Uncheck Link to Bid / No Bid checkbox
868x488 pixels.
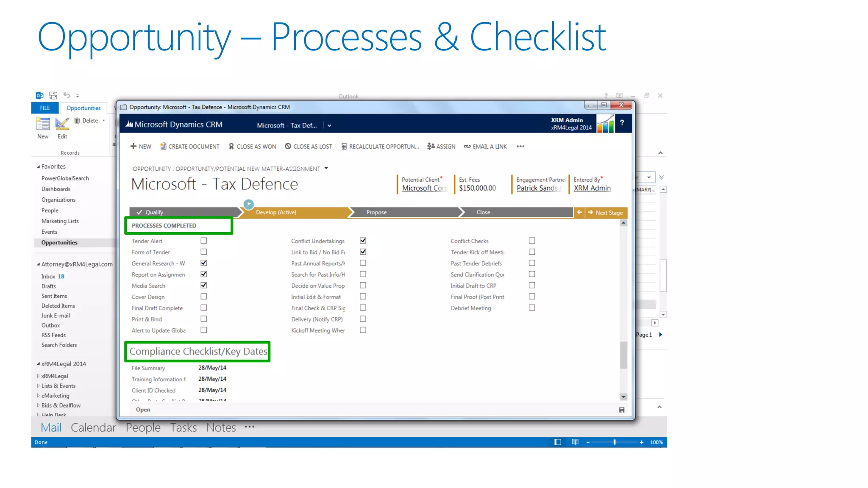point(363,252)
